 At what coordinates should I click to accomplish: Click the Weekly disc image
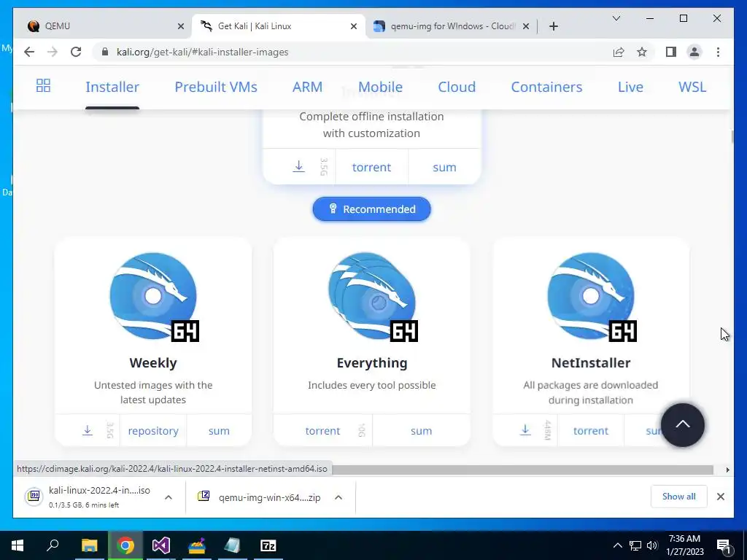(x=154, y=297)
